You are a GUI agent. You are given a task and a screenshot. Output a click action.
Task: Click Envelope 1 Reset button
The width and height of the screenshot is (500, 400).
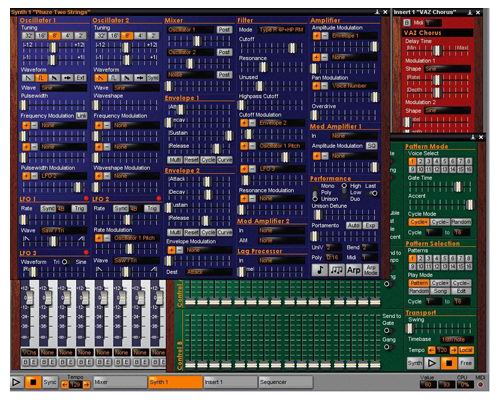191,160
